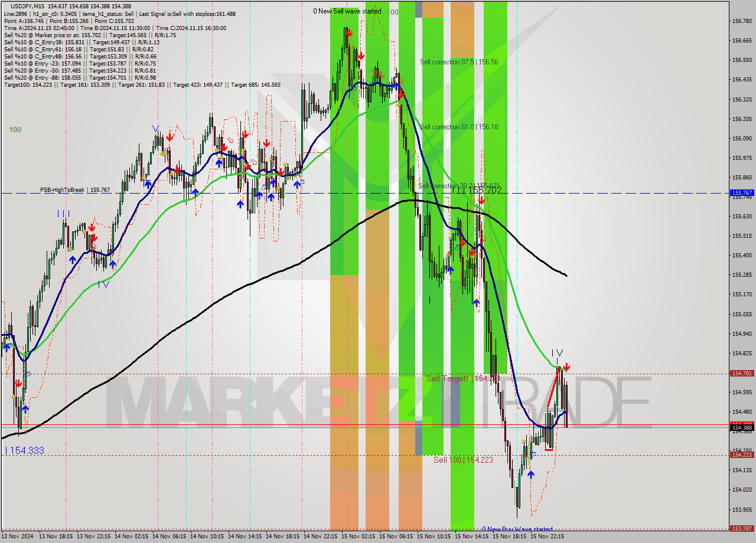Click the 'Target100: 154.223' targets line
The height and width of the screenshot is (543, 756).
click(x=142, y=84)
